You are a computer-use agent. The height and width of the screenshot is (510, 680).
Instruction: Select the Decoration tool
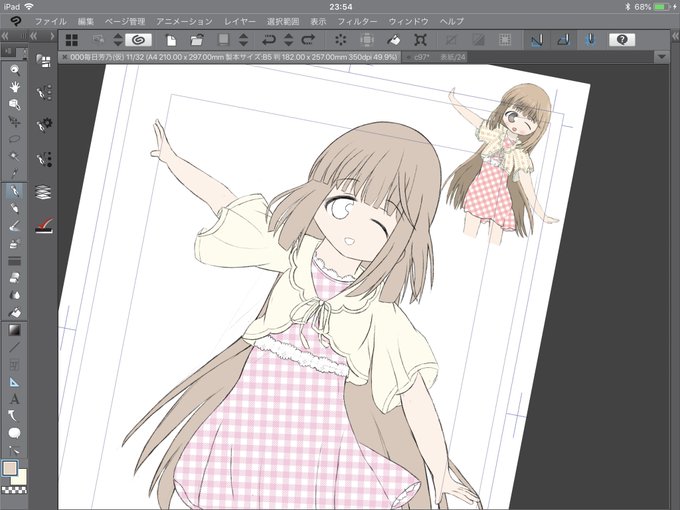[x=15, y=261]
